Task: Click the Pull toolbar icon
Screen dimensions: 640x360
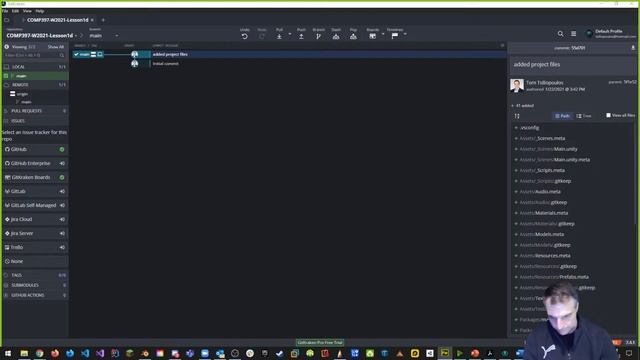Action: pyautogui.click(x=279, y=36)
